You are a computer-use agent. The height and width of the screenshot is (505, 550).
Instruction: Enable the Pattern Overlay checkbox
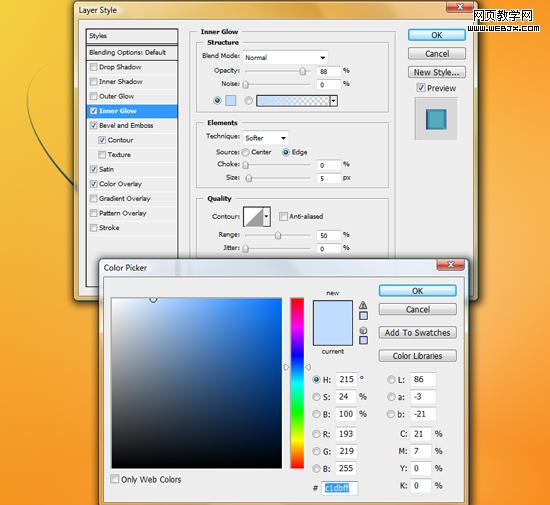click(94, 213)
